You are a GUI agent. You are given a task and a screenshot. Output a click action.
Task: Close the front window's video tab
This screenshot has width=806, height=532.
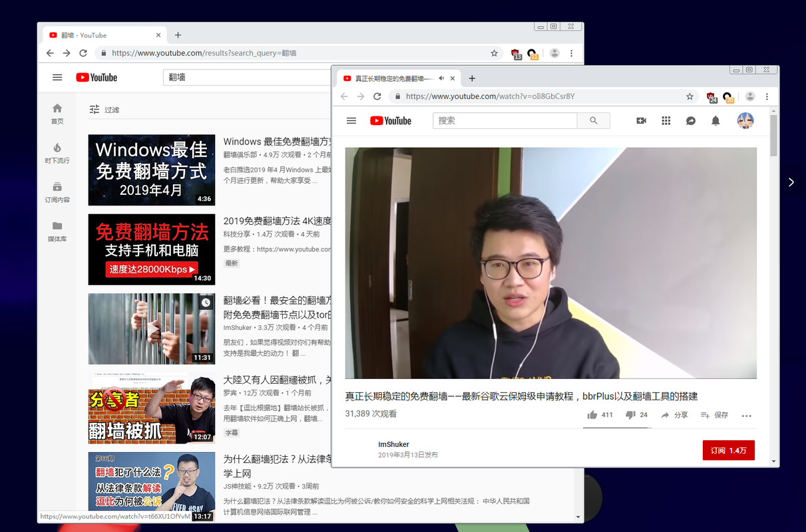coord(453,78)
